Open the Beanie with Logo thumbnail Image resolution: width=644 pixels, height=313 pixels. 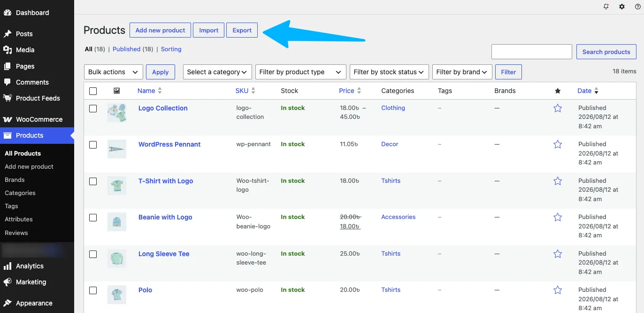click(116, 222)
